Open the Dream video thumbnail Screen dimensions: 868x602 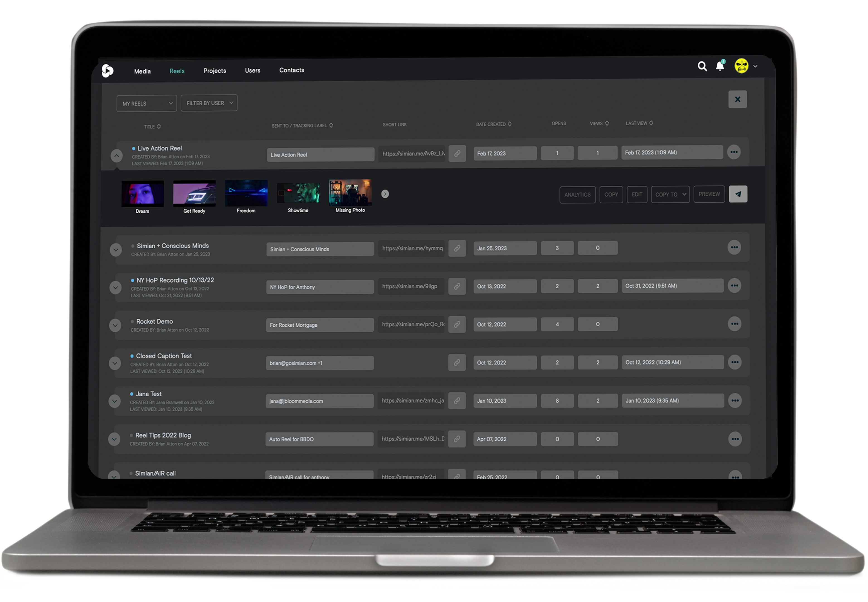coord(142,193)
